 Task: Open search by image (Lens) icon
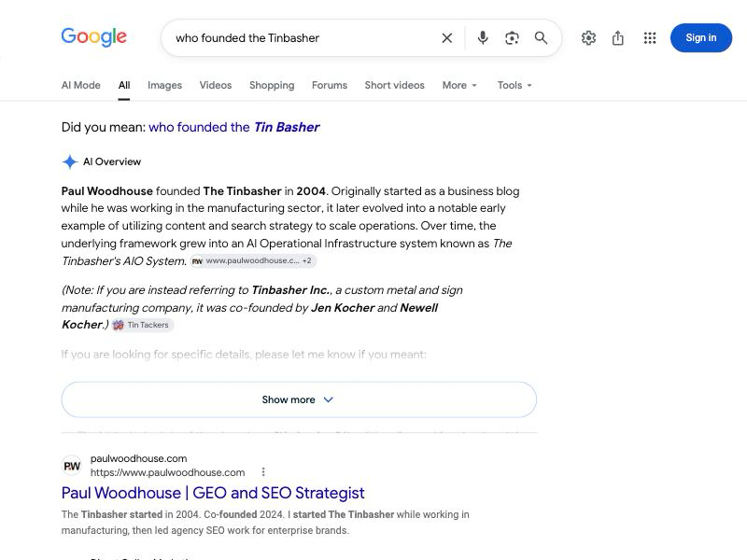point(512,38)
